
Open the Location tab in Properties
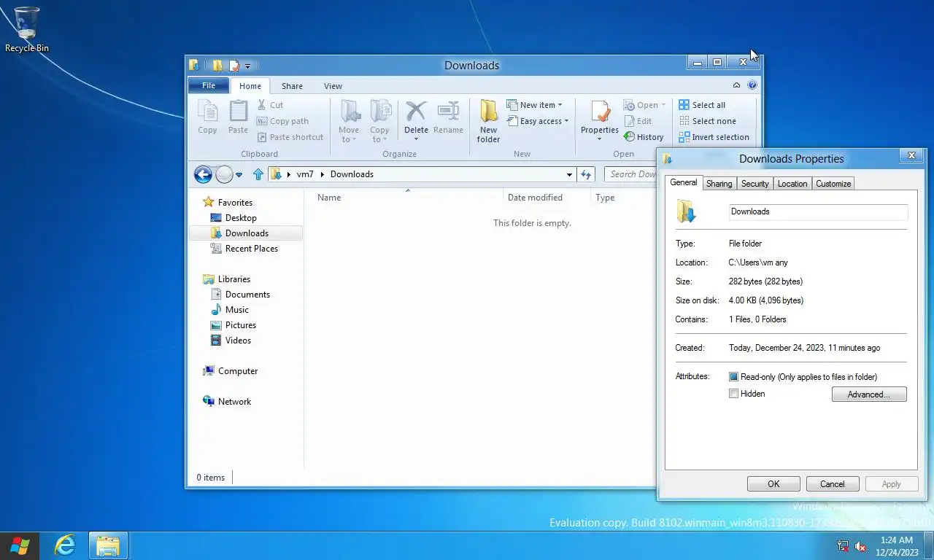click(x=792, y=184)
